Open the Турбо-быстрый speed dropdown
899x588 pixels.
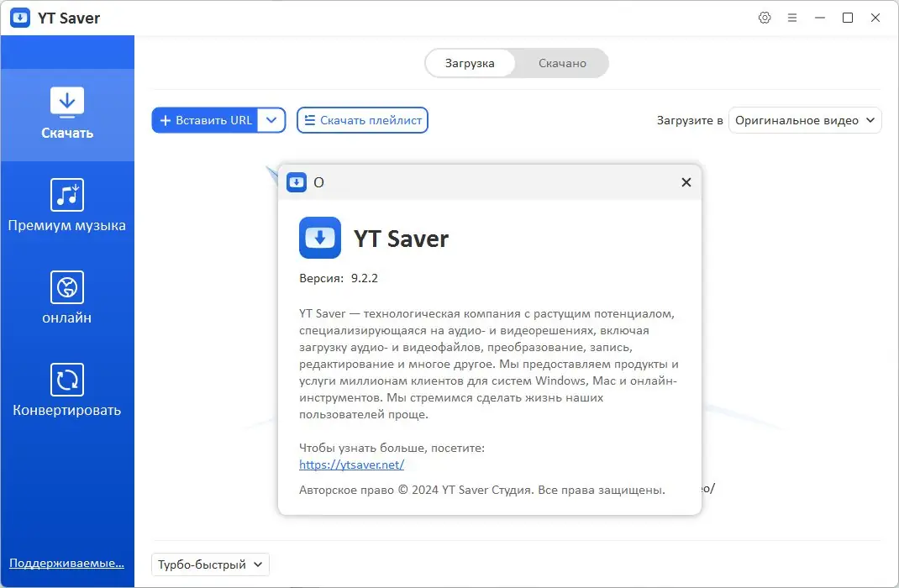(210, 564)
